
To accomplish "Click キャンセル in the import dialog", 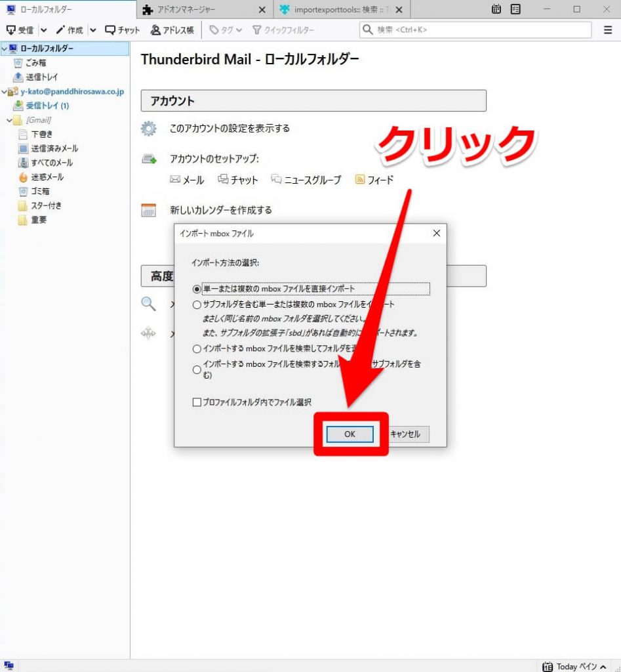I will [x=405, y=434].
